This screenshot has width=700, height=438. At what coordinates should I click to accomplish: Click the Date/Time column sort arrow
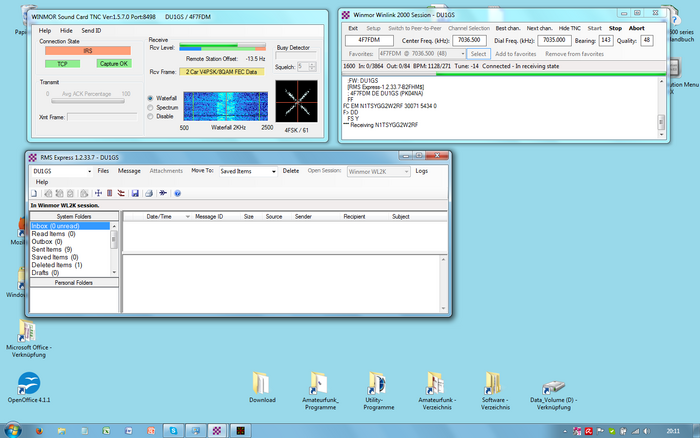[188, 217]
